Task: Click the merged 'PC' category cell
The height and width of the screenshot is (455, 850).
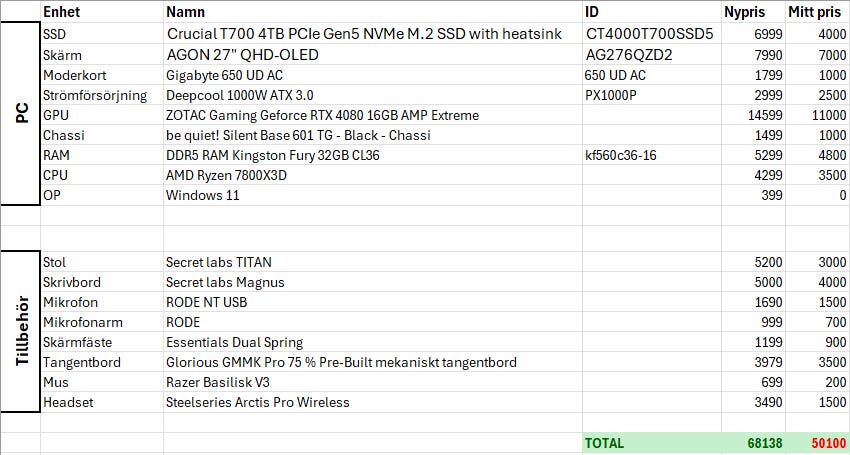Action: [x=21, y=114]
